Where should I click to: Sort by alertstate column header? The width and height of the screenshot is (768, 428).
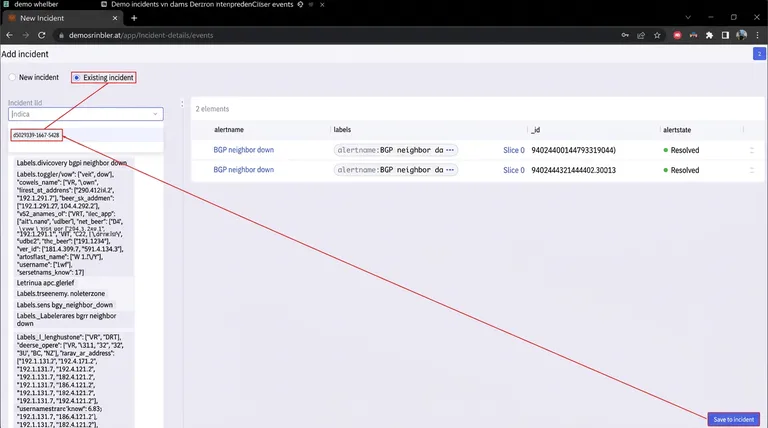tap(677, 130)
